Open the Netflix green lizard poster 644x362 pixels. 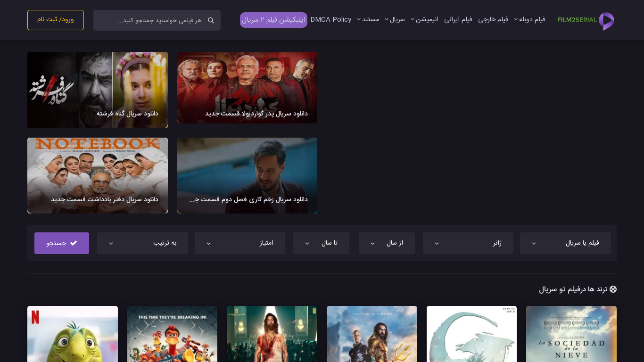[73, 334]
